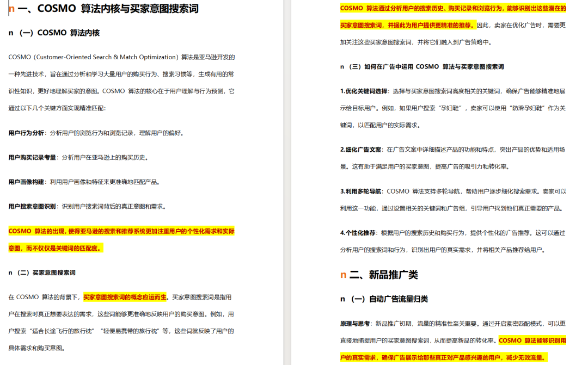Click line "加关注这些买家意图搜索词,并将它们融入到广告策略中。"
Viewport: 588px width, 365px height.
click(x=416, y=42)
